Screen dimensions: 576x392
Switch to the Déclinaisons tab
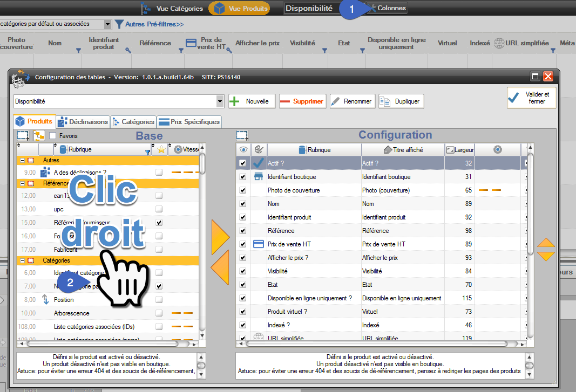coord(83,122)
